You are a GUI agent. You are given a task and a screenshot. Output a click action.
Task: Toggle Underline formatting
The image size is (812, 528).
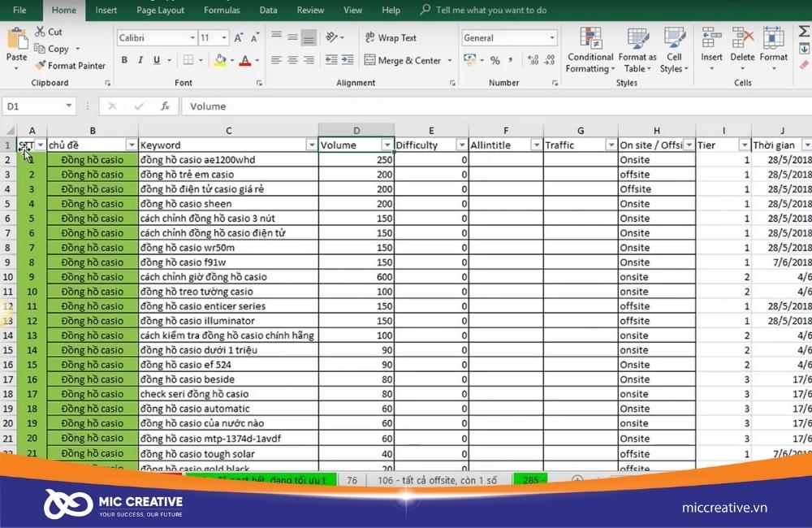[x=157, y=60]
